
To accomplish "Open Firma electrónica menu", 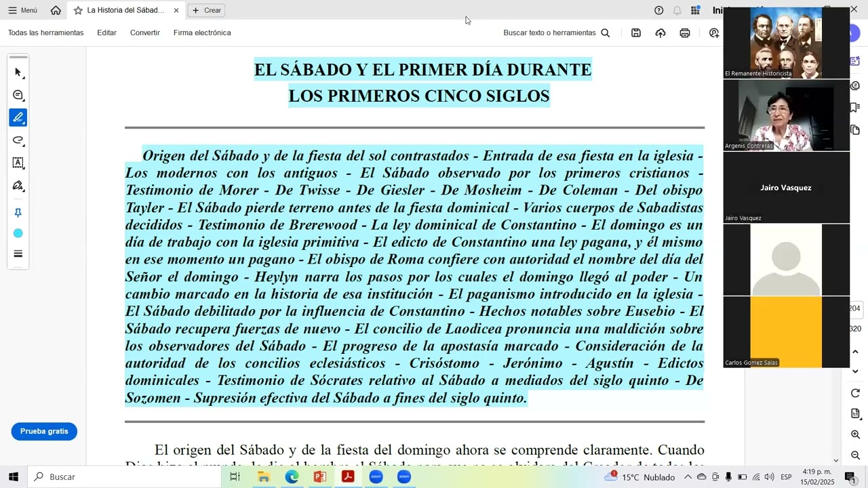I will click(x=202, y=33).
